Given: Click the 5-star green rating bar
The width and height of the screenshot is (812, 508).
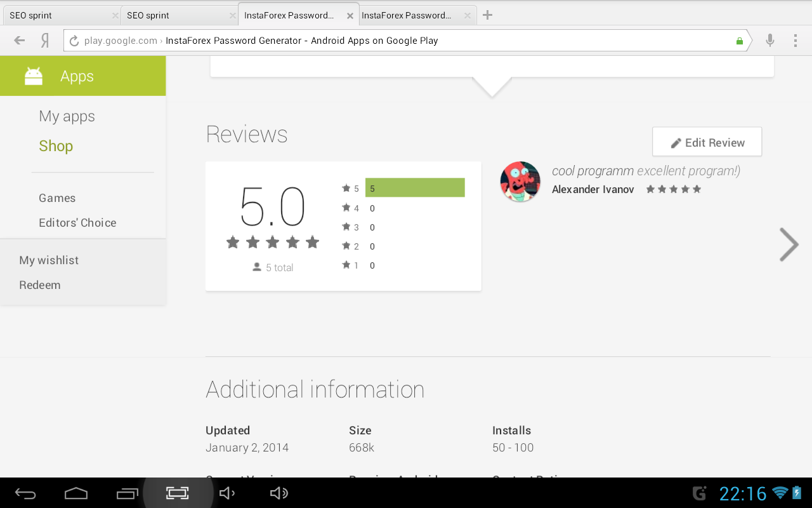Looking at the screenshot, I should point(415,188).
